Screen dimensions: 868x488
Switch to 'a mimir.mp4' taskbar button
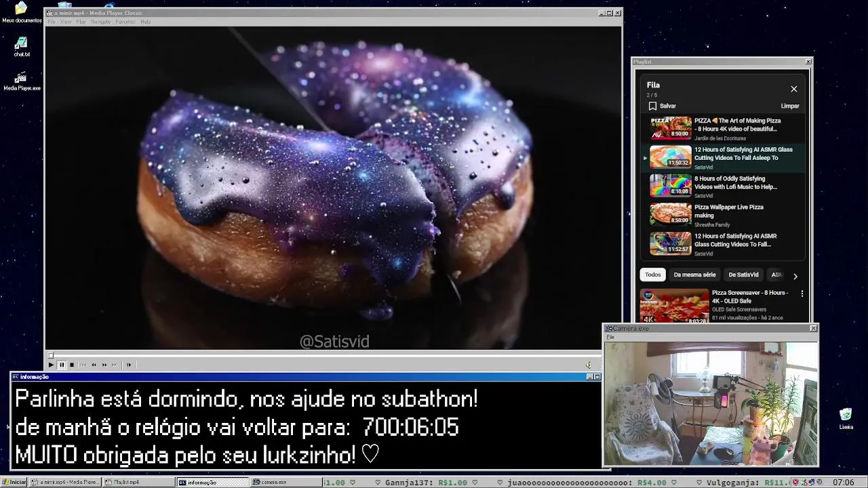[65, 482]
